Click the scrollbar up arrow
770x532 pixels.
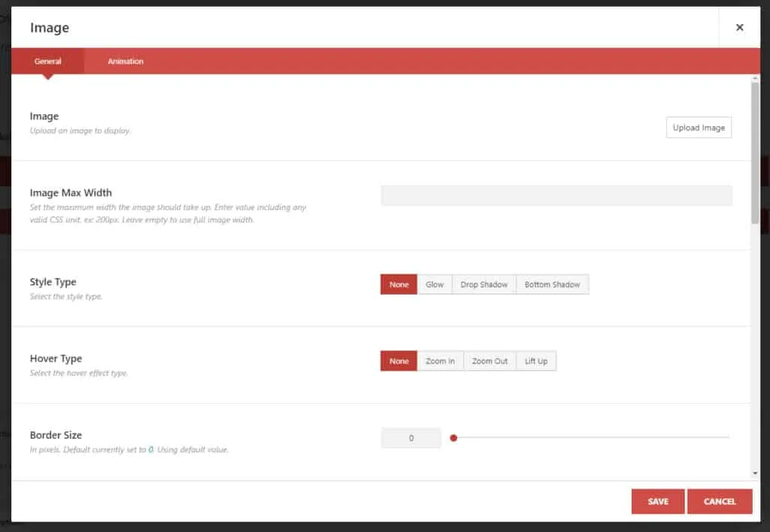(x=755, y=79)
